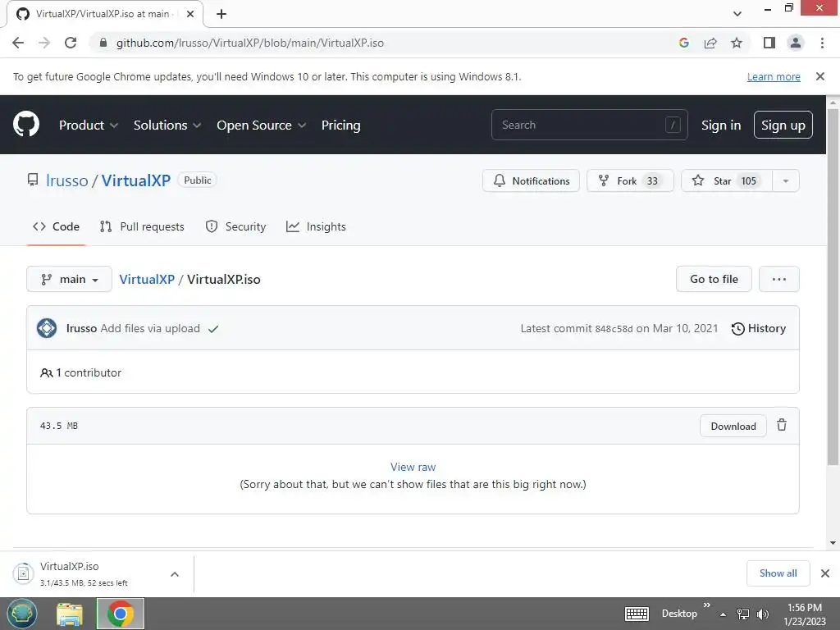Open File Explorer from taskbar
Screen dimensions: 840x630
click(x=70, y=614)
